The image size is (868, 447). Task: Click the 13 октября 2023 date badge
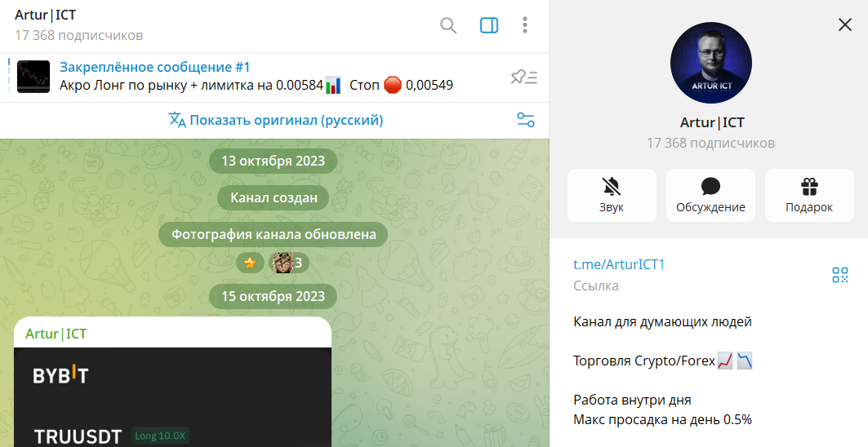coord(273,161)
